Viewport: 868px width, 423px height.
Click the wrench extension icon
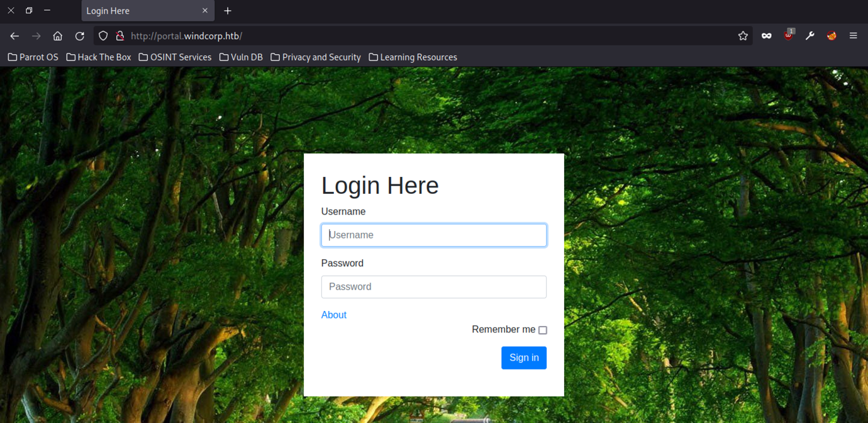(810, 36)
